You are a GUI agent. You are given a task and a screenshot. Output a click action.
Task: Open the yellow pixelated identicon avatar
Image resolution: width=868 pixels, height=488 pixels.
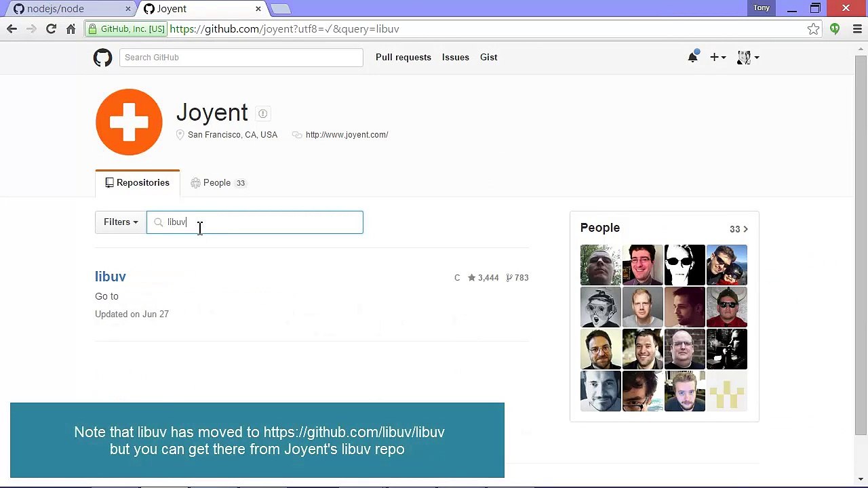(x=727, y=391)
